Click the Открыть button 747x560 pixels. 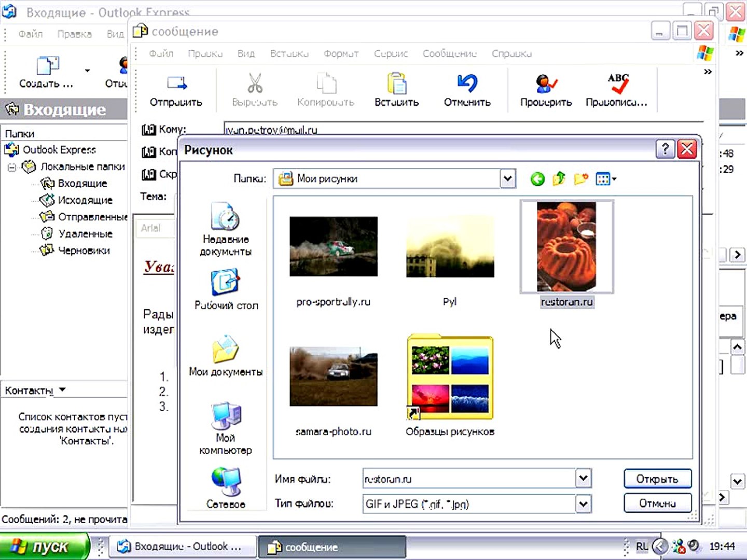tap(658, 479)
